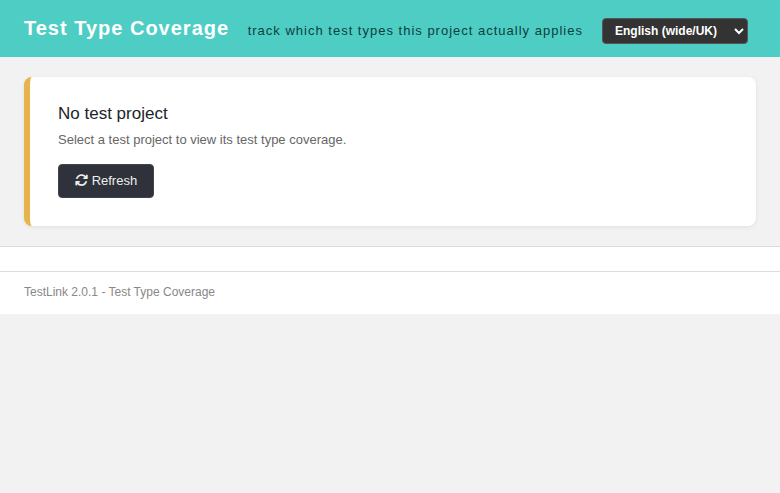Click the header tagline 'track which test types'
Image resolution: width=780 pixels, height=493 pixels.
point(415,31)
